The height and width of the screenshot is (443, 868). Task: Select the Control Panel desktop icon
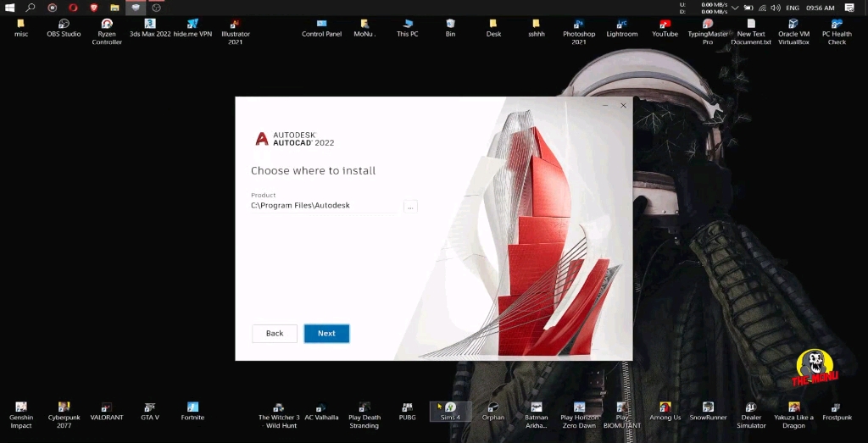tap(321, 29)
